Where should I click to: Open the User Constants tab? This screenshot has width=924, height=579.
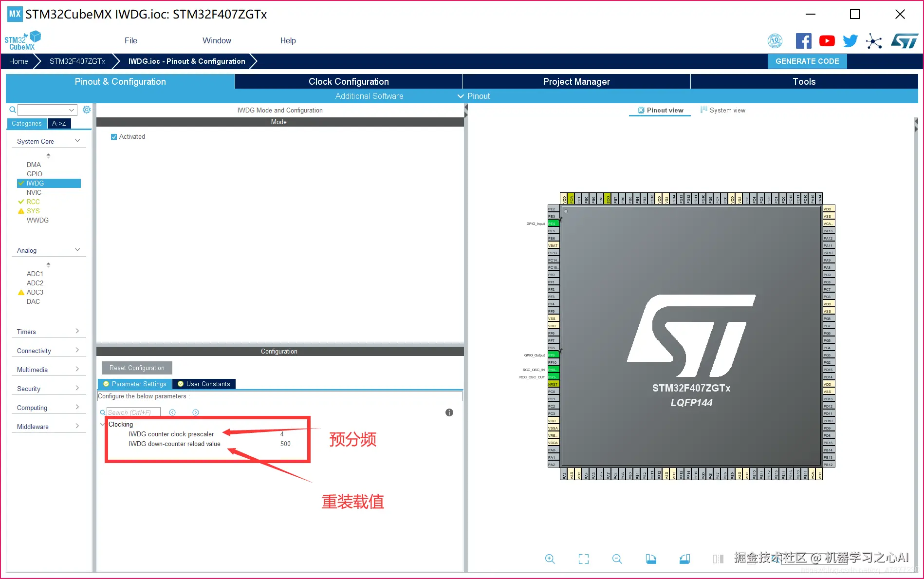pos(204,384)
